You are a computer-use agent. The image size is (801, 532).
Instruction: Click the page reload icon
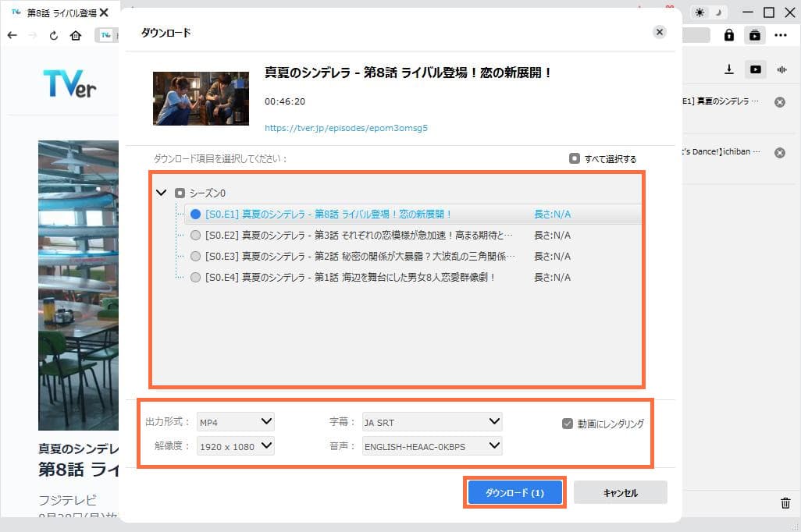[x=54, y=36]
